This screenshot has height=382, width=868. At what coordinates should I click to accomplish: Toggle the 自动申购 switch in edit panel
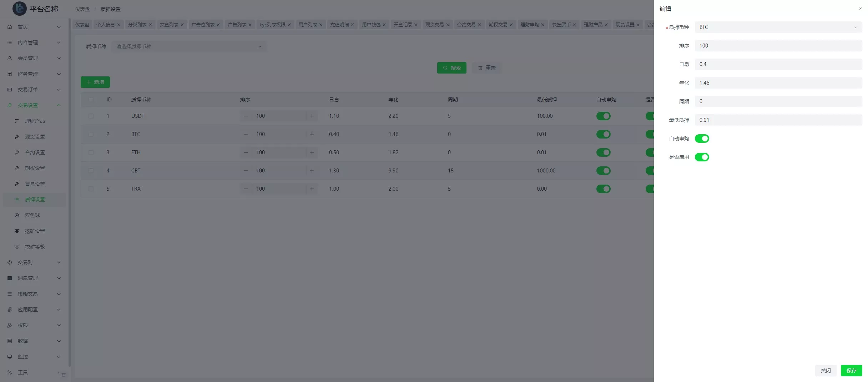coord(702,139)
